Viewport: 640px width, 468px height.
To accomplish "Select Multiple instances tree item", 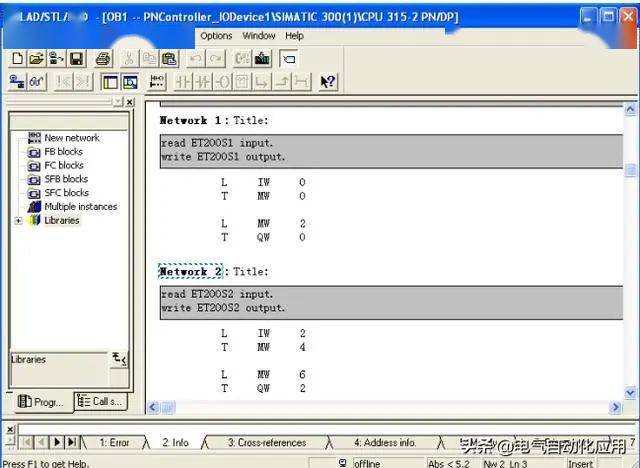I will pyautogui.click(x=81, y=207).
